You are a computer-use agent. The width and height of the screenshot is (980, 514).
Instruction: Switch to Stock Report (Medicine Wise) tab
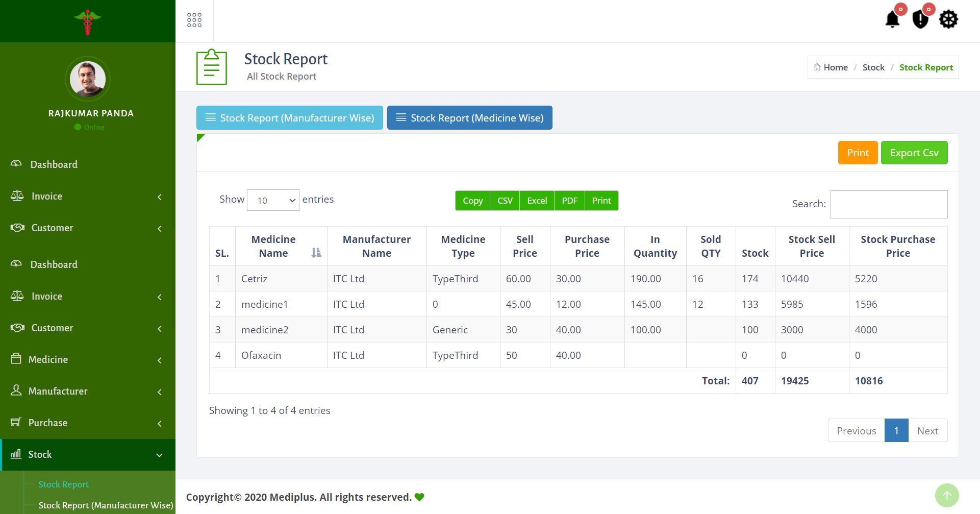pyautogui.click(x=469, y=118)
